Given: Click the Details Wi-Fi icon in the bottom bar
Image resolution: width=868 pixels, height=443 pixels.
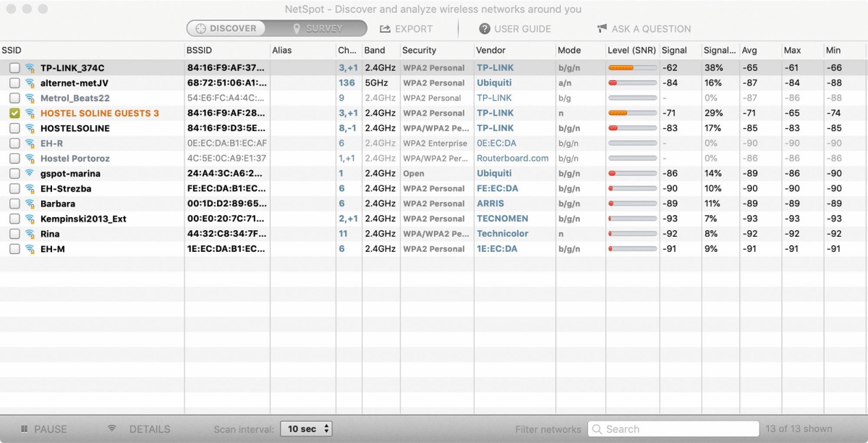Looking at the screenshot, I should click(112, 429).
